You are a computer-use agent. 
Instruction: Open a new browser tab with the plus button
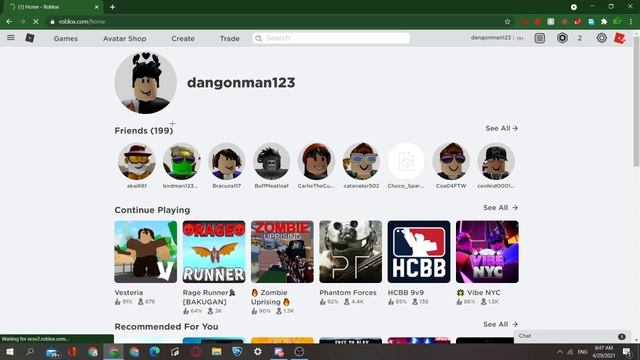[112, 7]
